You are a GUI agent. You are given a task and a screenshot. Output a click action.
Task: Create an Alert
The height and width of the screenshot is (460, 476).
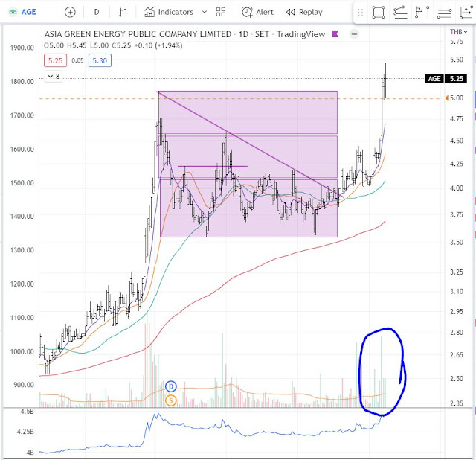point(257,12)
